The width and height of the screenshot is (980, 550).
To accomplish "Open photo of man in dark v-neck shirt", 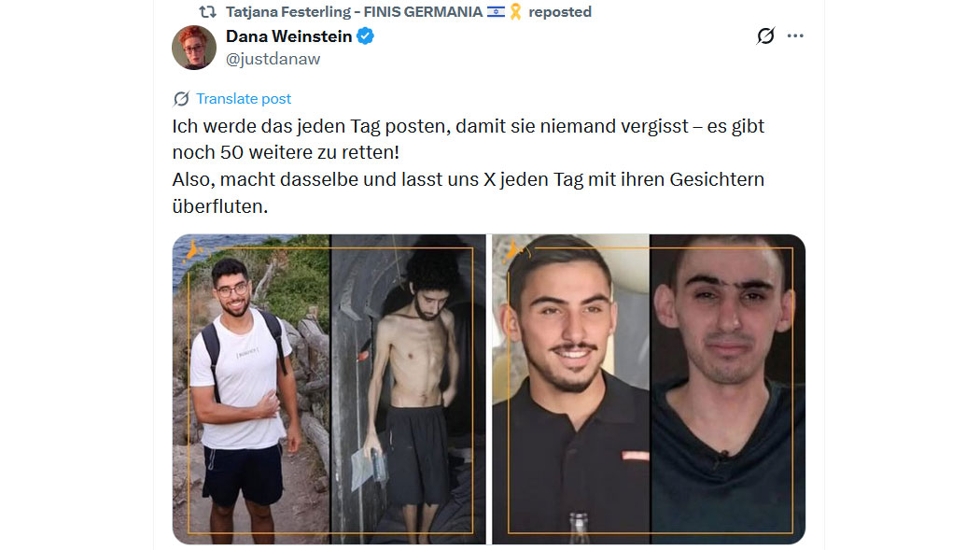I will pyautogui.click(x=727, y=388).
